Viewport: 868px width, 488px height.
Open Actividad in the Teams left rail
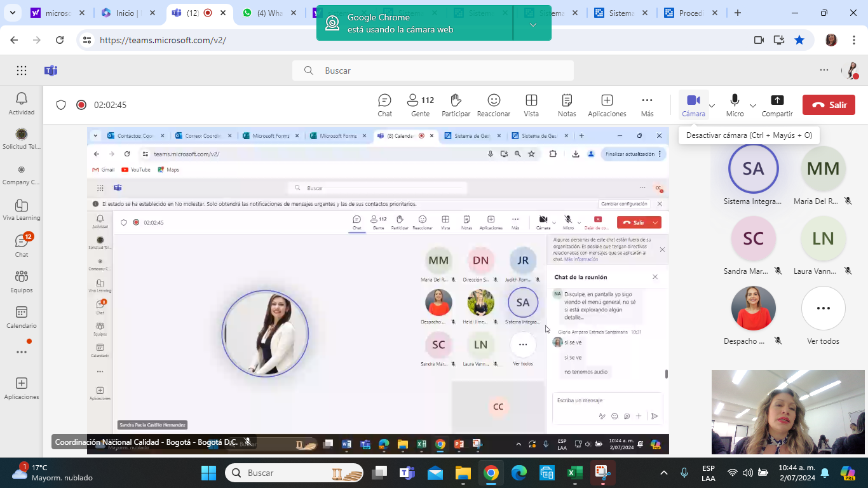pyautogui.click(x=22, y=103)
